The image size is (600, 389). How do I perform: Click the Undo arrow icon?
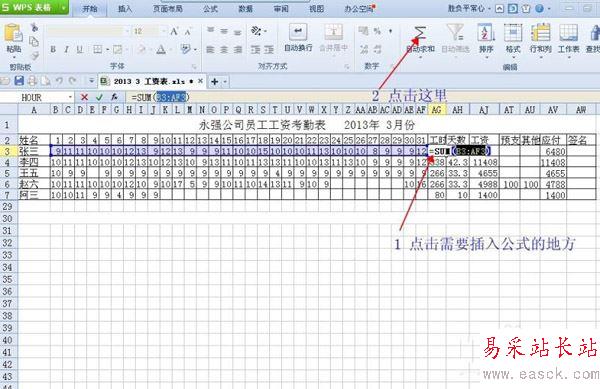point(59,81)
